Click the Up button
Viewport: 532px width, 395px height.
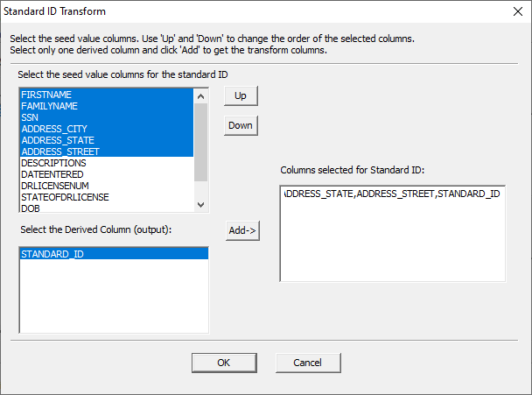[x=241, y=96]
